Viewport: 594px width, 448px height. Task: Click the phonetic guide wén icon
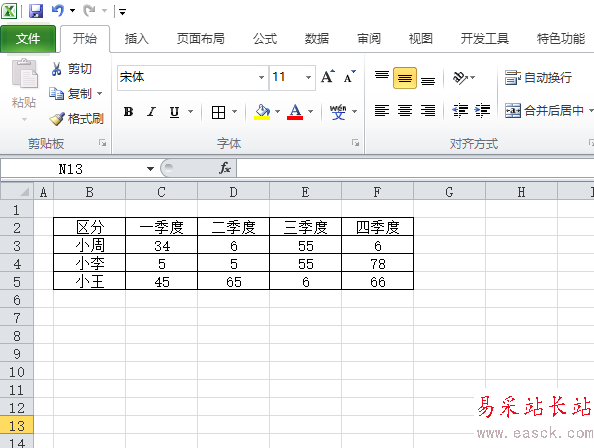coord(338,112)
